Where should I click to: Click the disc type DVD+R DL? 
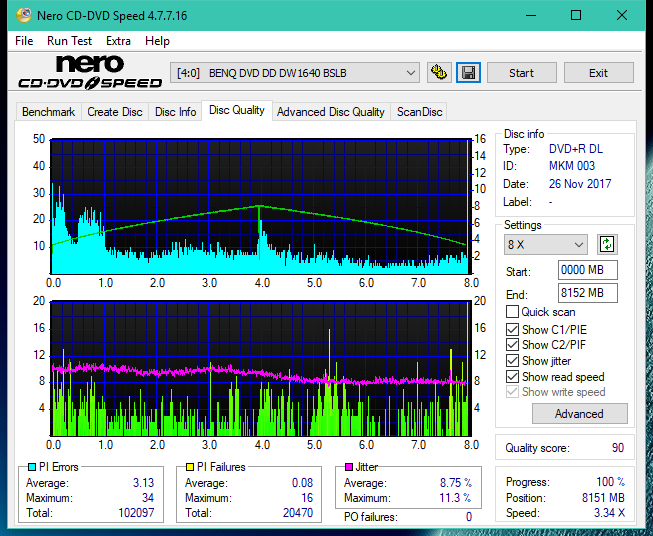[x=576, y=149]
